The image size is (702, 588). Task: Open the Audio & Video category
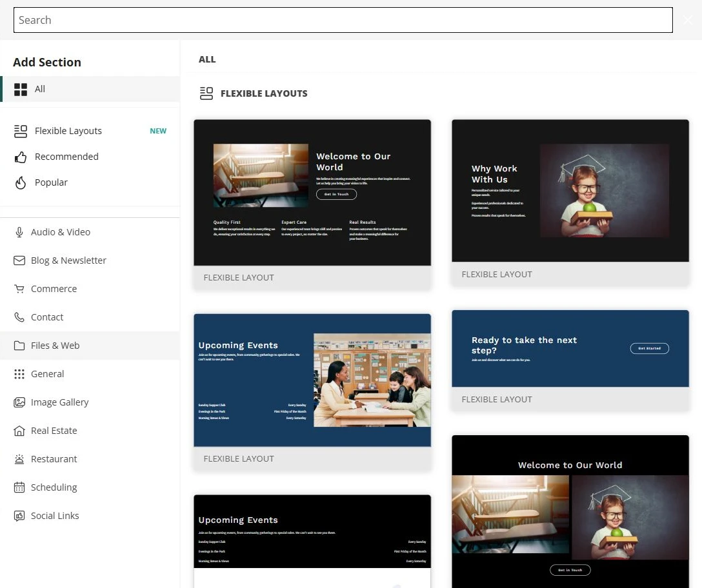90,232
